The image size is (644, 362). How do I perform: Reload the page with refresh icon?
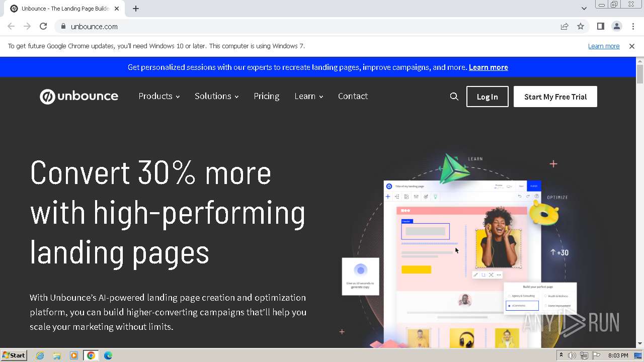coord(43,26)
